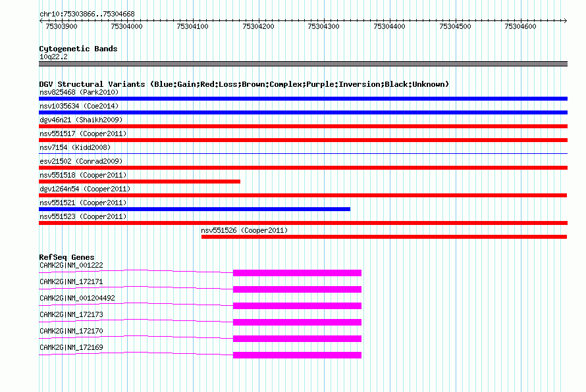586x392 pixels.
Task: Click the 75304100 ruler coordinate
Action: coord(192,26)
